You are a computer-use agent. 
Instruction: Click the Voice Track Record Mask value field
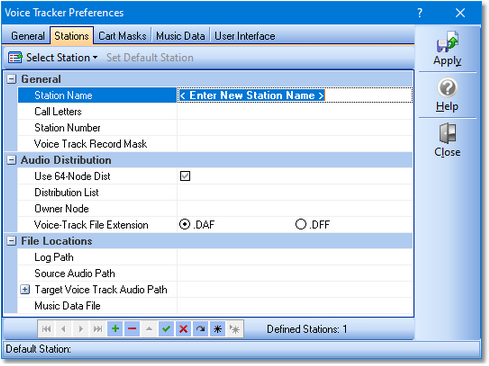(295, 144)
